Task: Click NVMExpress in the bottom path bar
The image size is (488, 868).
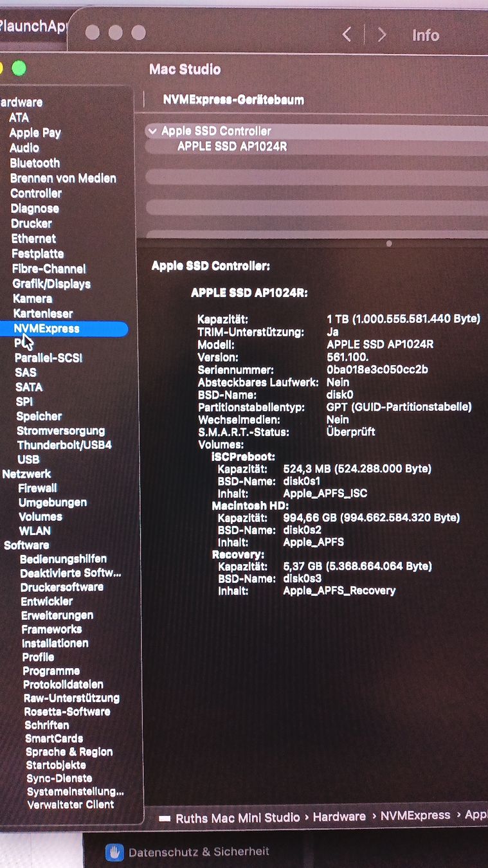Action: pyautogui.click(x=415, y=815)
